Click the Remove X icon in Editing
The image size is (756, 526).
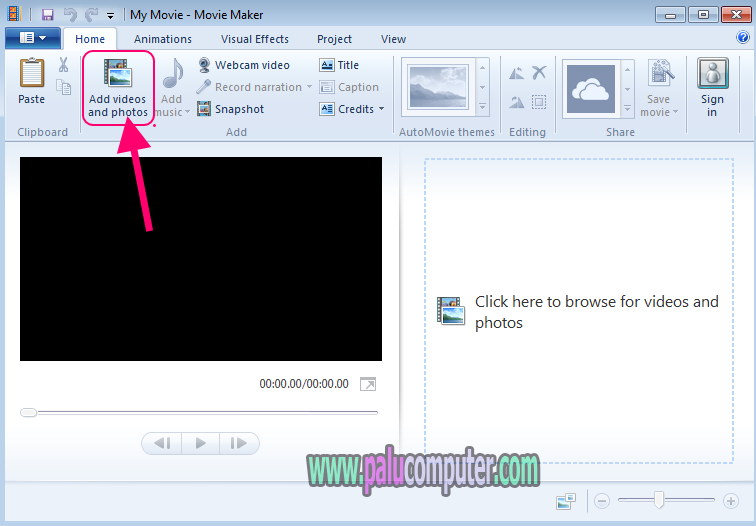pyautogui.click(x=539, y=73)
